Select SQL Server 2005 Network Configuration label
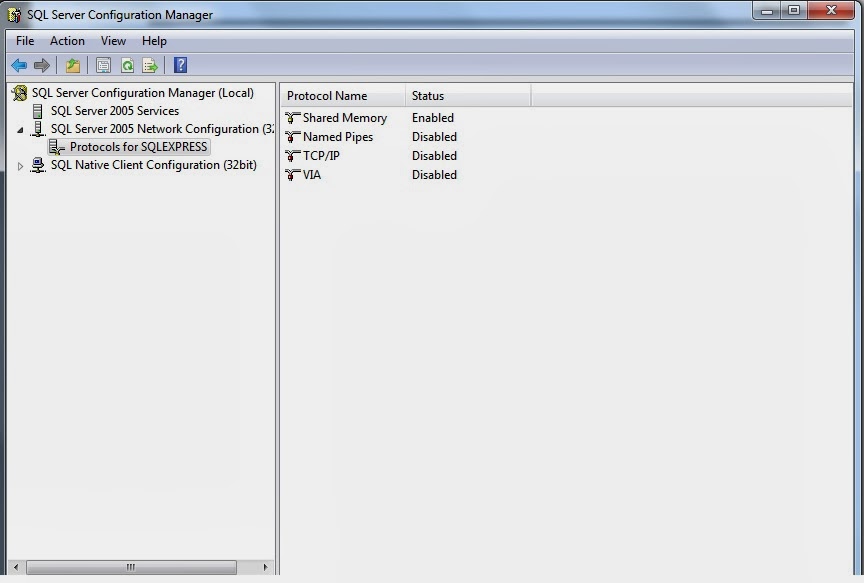864x583 pixels. click(x=162, y=129)
